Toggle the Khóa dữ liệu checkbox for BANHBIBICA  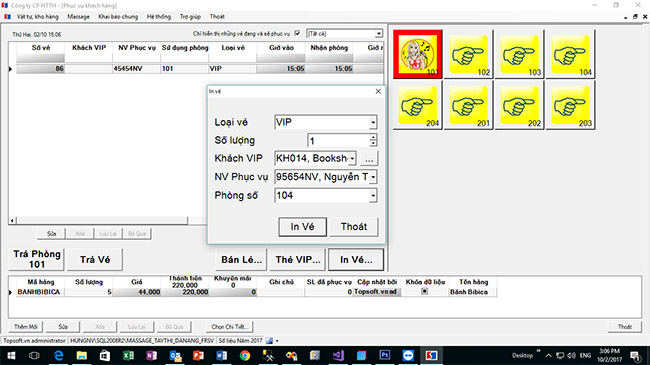(x=424, y=292)
